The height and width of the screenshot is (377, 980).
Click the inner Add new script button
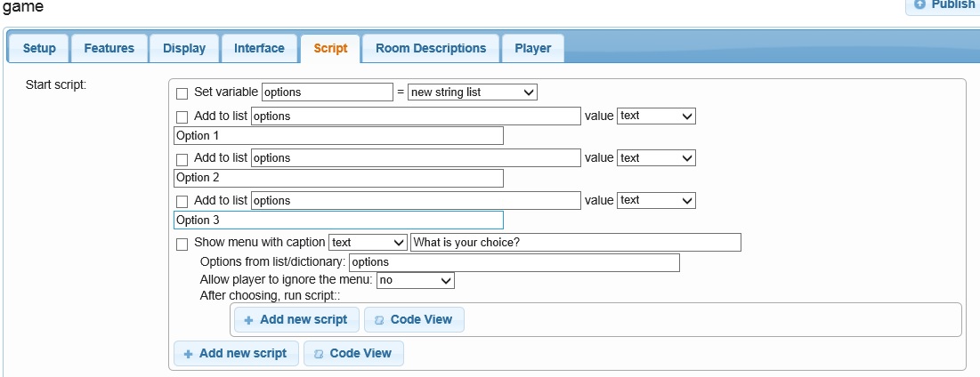(296, 320)
